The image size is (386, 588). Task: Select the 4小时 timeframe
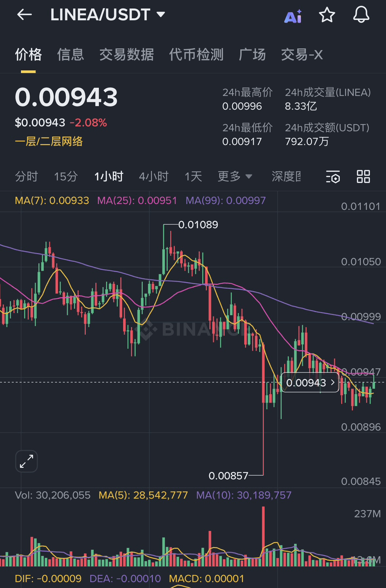pyautogui.click(x=153, y=177)
